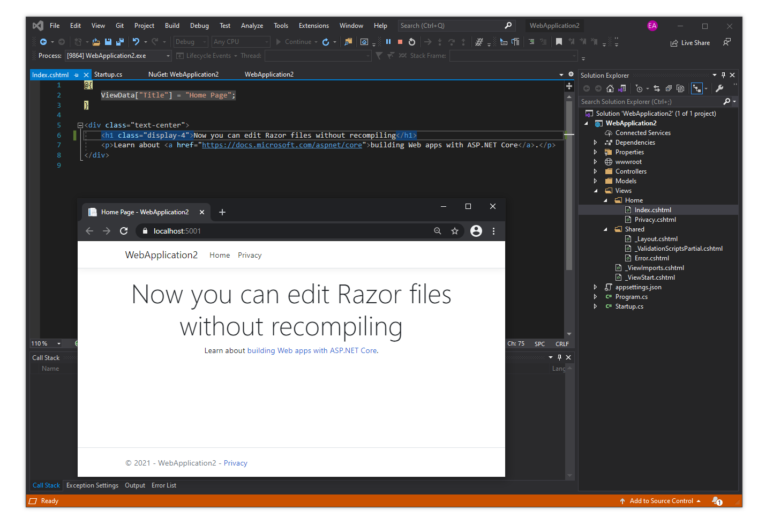
Task: Expand the Models folder
Action: 595,181
